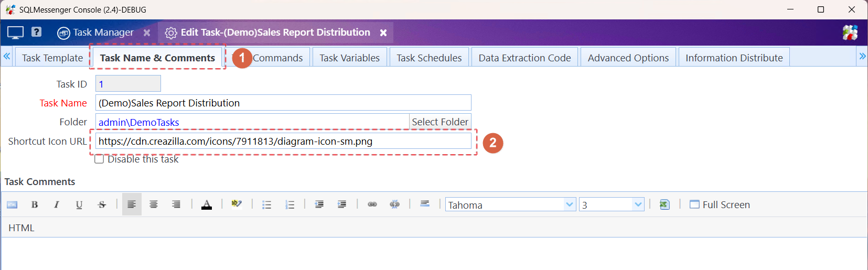Go to the Data Extraction Code tab

pos(524,58)
